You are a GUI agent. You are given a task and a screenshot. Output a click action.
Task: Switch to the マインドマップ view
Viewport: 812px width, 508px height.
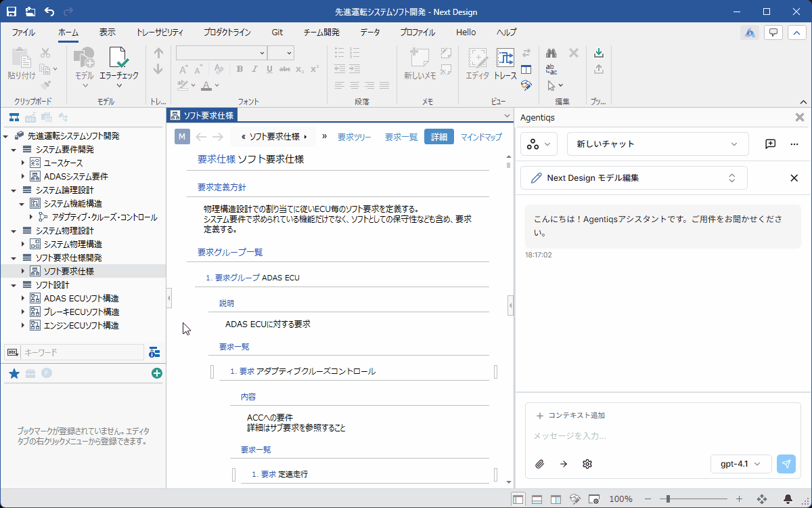481,137
